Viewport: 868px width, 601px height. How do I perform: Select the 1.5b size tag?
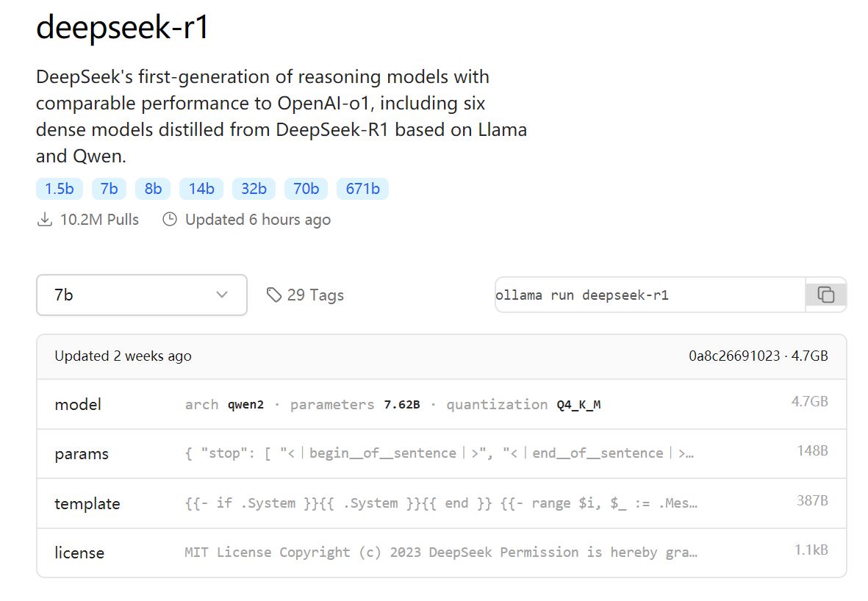coord(60,189)
